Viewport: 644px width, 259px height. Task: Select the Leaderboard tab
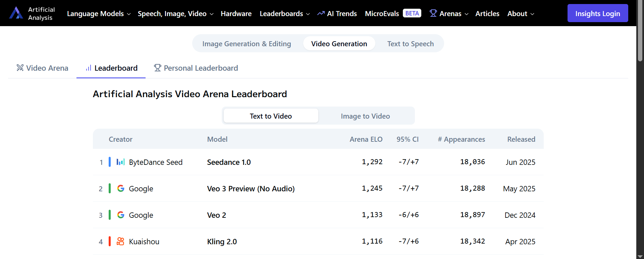(x=111, y=68)
